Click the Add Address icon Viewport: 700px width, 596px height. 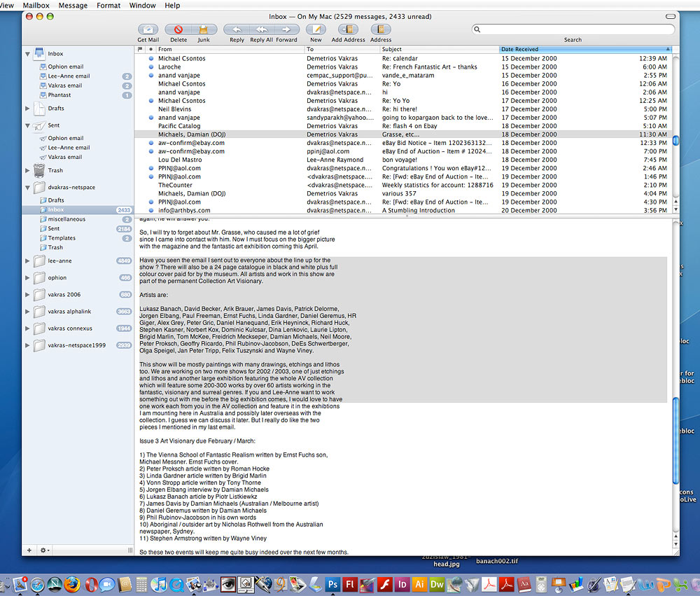(349, 29)
